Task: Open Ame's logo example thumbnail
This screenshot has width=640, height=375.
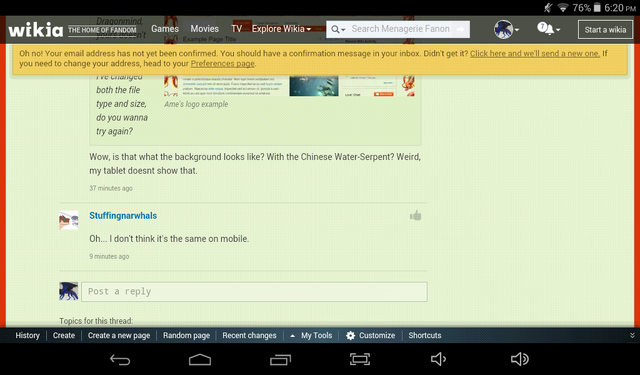Action: (x=289, y=85)
